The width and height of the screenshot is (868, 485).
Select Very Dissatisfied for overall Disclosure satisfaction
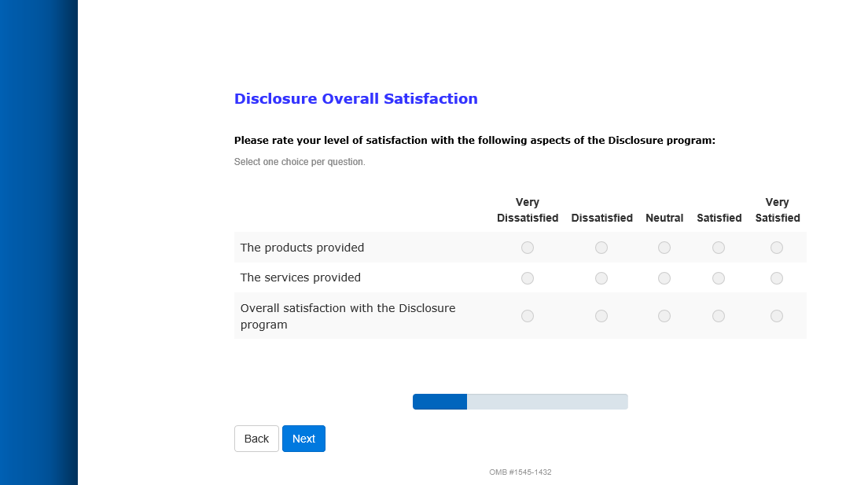click(528, 316)
